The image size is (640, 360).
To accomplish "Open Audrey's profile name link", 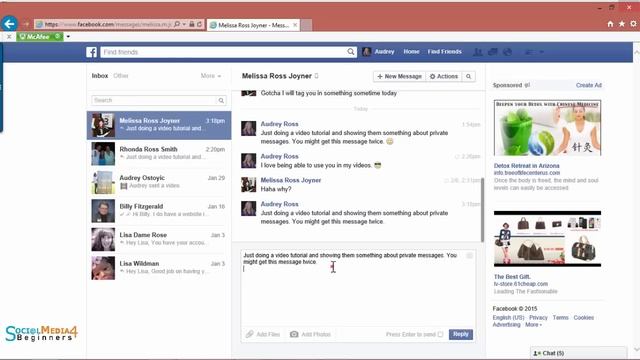I will tap(384, 52).
